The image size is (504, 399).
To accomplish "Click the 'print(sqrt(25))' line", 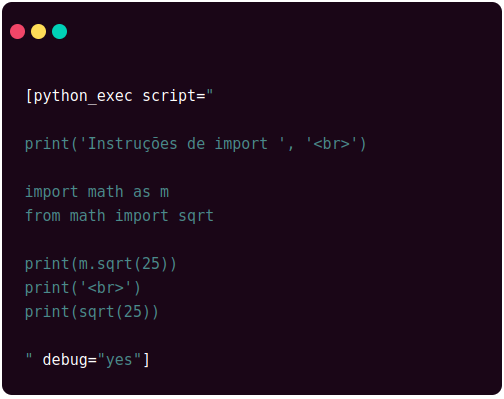I will pyautogui.click(x=92, y=312).
